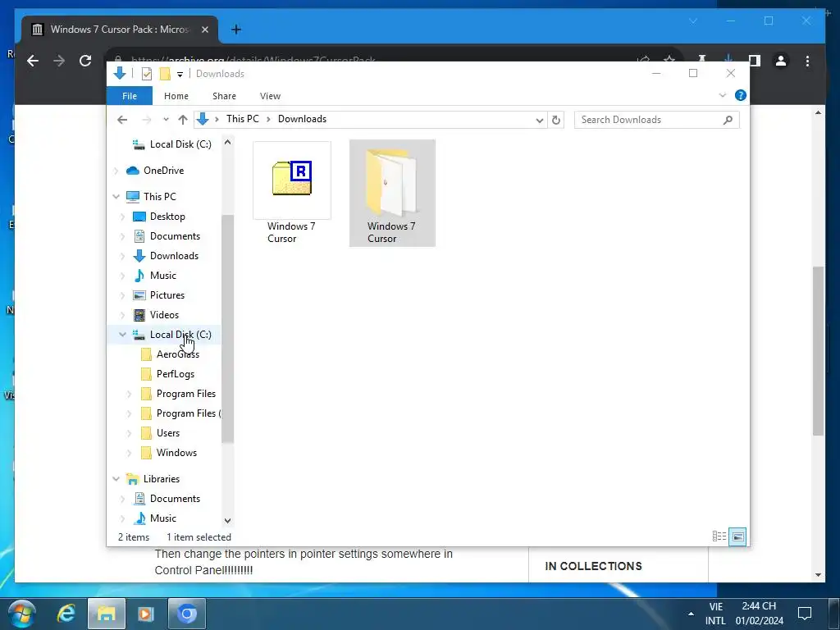Expand the ribbon with the chevron
The image size is (840, 630).
722,95
